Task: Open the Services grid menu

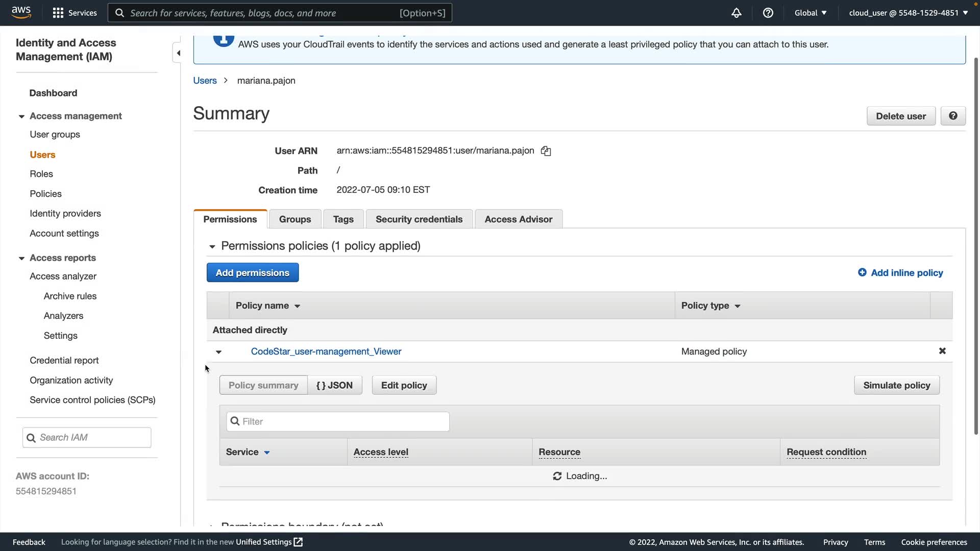Action: (75, 13)
